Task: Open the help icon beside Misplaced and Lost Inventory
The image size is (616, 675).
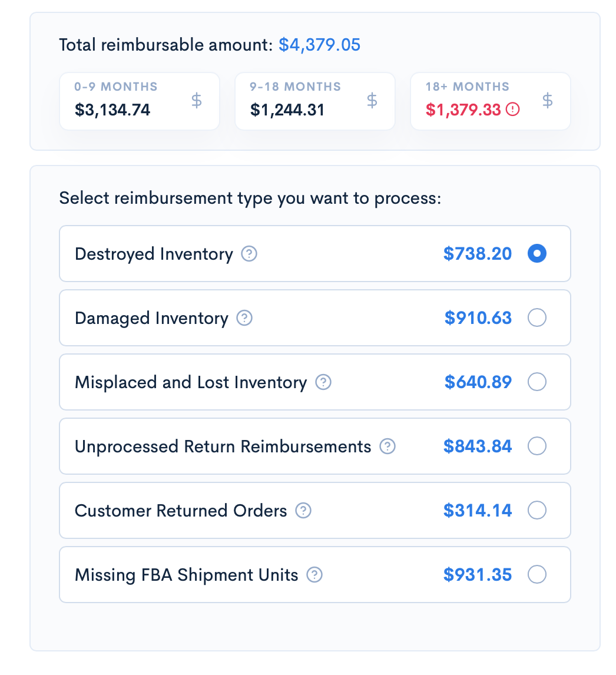Action: coord(323,382)
